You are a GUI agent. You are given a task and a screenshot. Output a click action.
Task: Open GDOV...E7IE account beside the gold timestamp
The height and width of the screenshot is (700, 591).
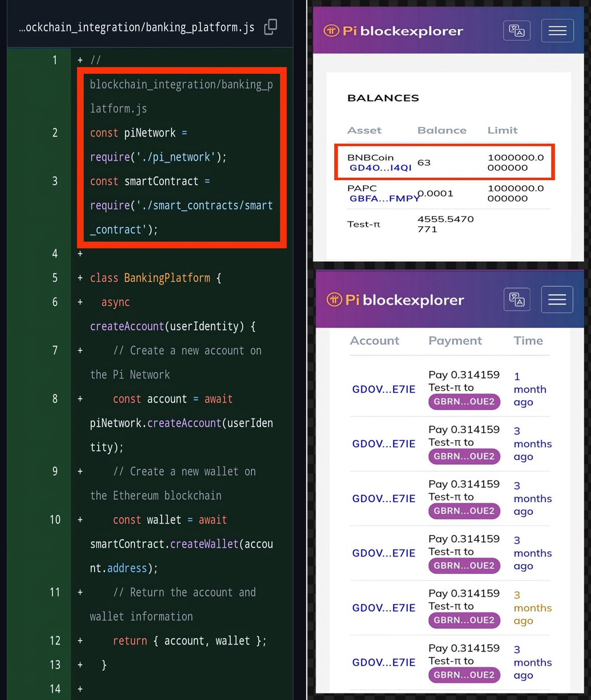[x=384, y=608]
